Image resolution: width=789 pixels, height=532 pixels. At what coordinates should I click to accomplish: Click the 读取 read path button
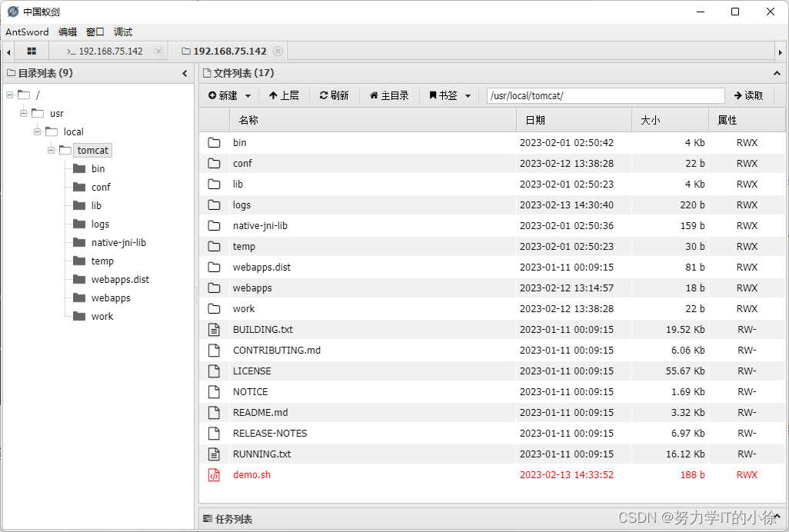[x=749, y=95]
